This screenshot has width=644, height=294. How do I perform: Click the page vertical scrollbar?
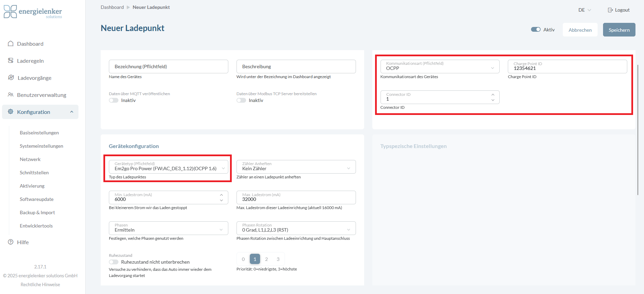638,130
